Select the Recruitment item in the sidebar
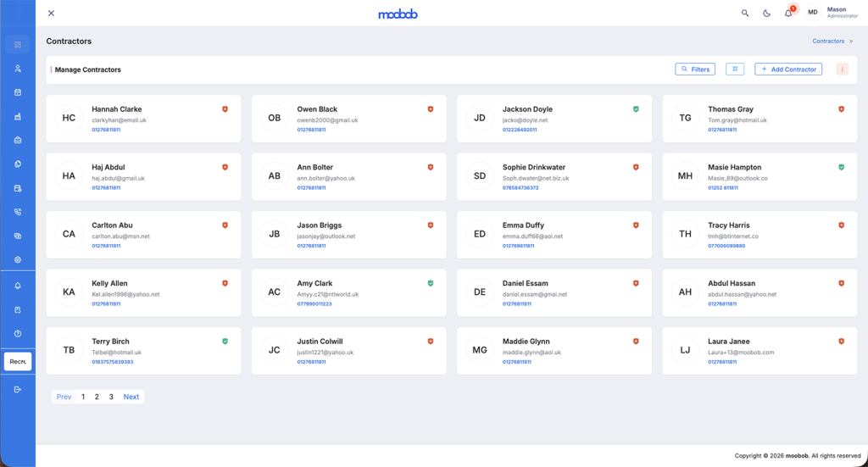 click(x=18, y=362)
